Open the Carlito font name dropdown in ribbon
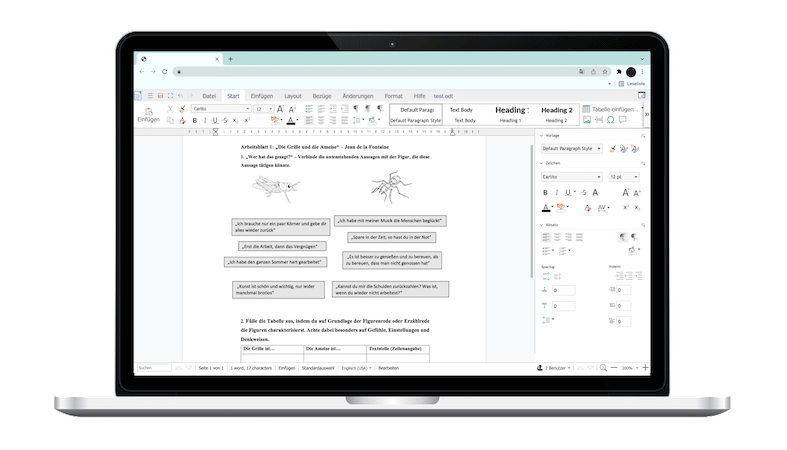The height and width of the screenshot is (450, 787). click(221, 109)
